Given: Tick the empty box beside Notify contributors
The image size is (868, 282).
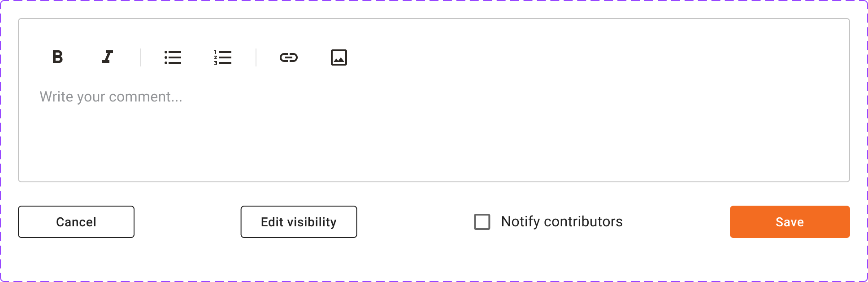Looking at the screenshot, I should (482, 222).
